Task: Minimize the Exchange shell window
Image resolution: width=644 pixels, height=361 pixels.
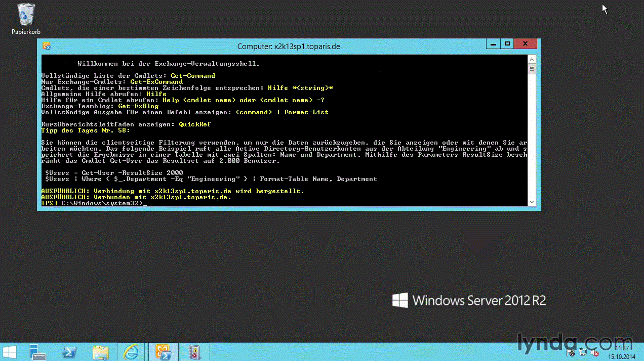Action: [x=493, y=44]
